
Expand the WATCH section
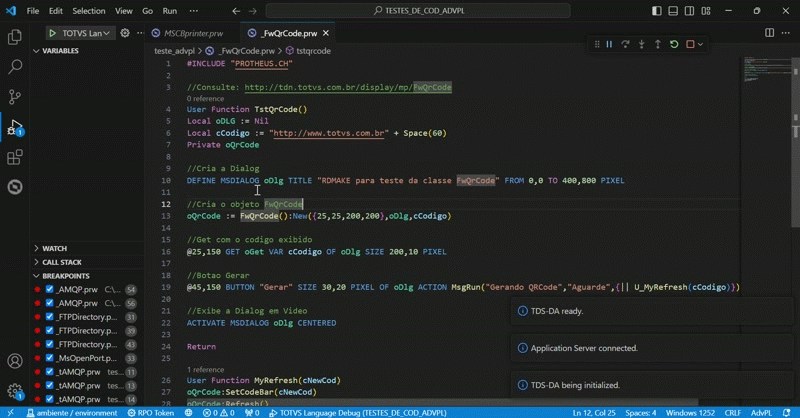87,249
